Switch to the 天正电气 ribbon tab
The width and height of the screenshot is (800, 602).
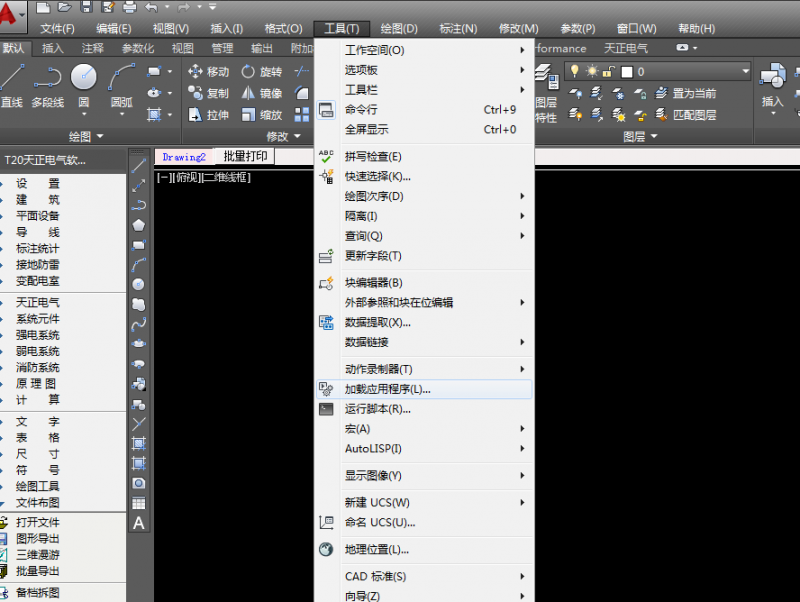(x=626, y=48)
